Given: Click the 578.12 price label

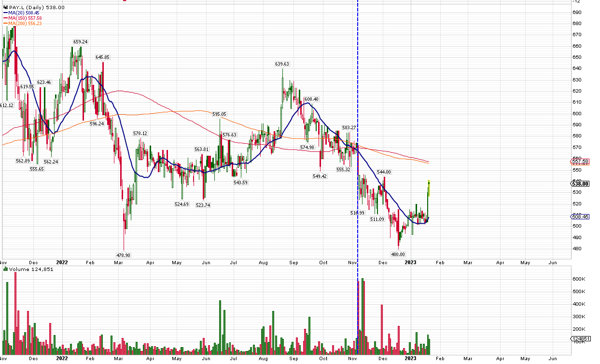Looking at the screenshot, I should (x=140, y=134).
